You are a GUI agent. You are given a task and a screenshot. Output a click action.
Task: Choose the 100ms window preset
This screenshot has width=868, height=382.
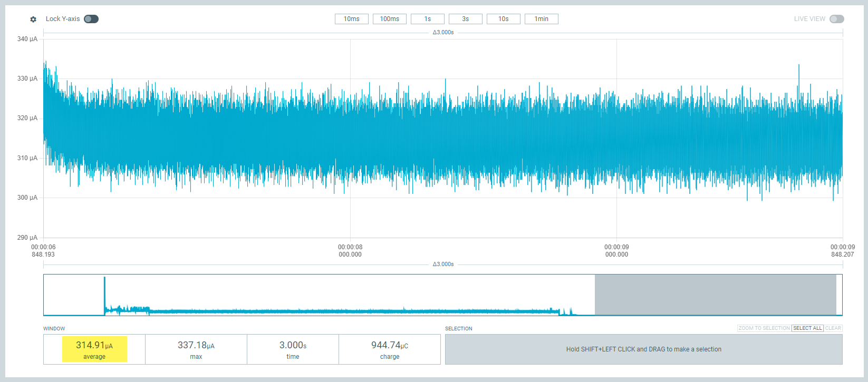click(389, 19)
